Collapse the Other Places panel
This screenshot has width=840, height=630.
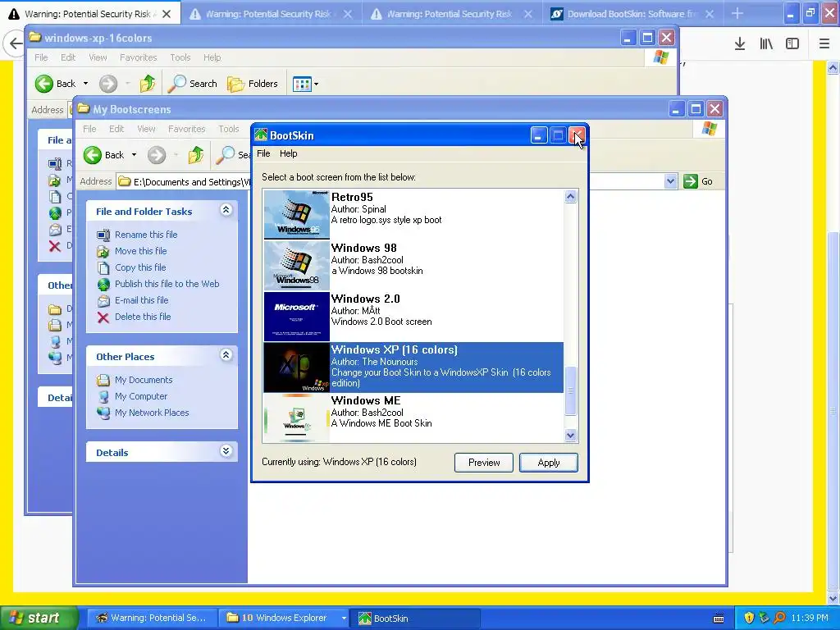(226, 355)
